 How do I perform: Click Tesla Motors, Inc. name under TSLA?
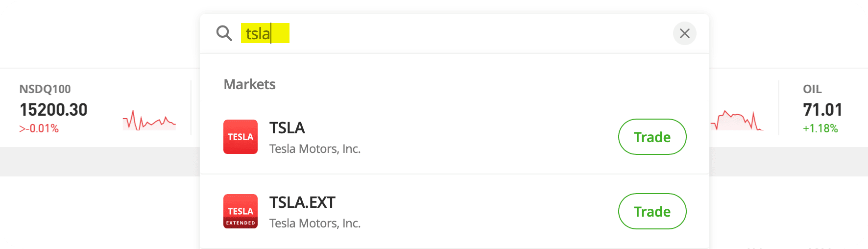tap(315, 149)
